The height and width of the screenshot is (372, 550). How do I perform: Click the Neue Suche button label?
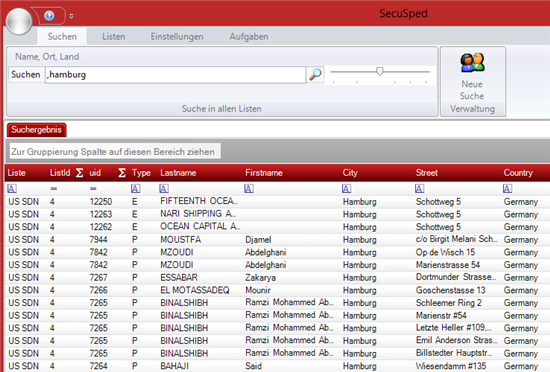pyautogui.click(x=472, y=90)
